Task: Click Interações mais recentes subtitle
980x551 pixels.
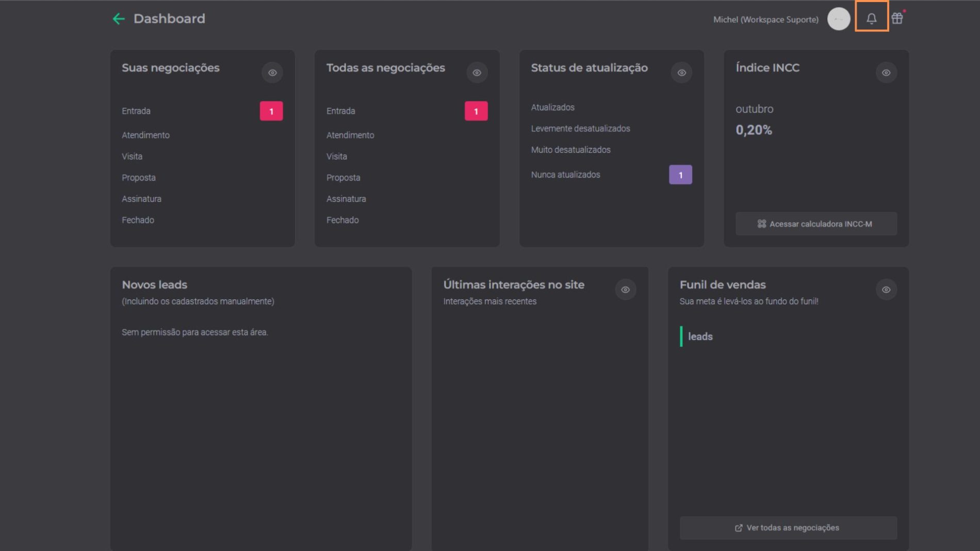Action: 490,302
